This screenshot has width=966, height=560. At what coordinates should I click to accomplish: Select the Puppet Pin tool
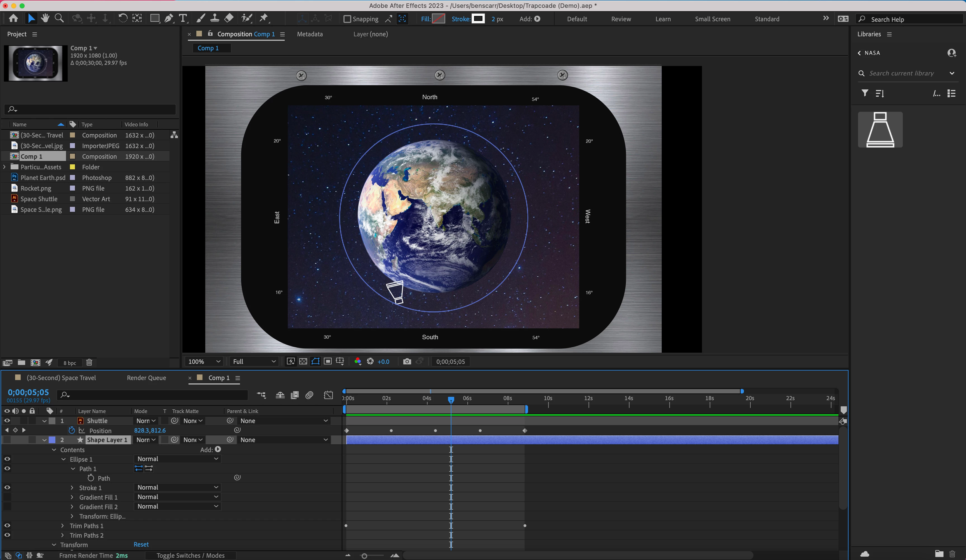(264, 18)
